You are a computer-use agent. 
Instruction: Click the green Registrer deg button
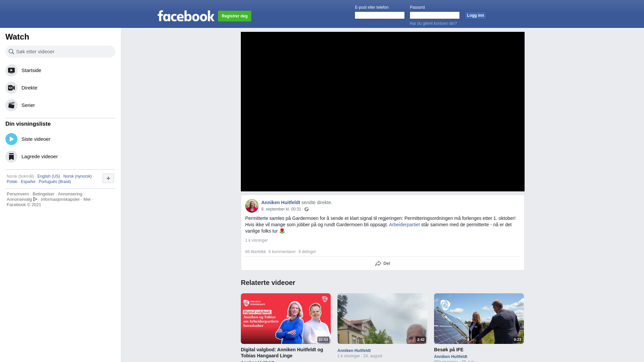(x=234, y=16)
